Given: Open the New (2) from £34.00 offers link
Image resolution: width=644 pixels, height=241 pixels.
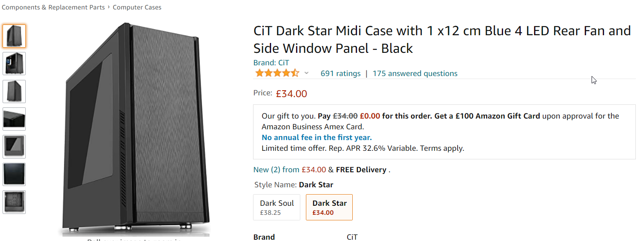Looking at the screenshot, I should coord(289,170).
